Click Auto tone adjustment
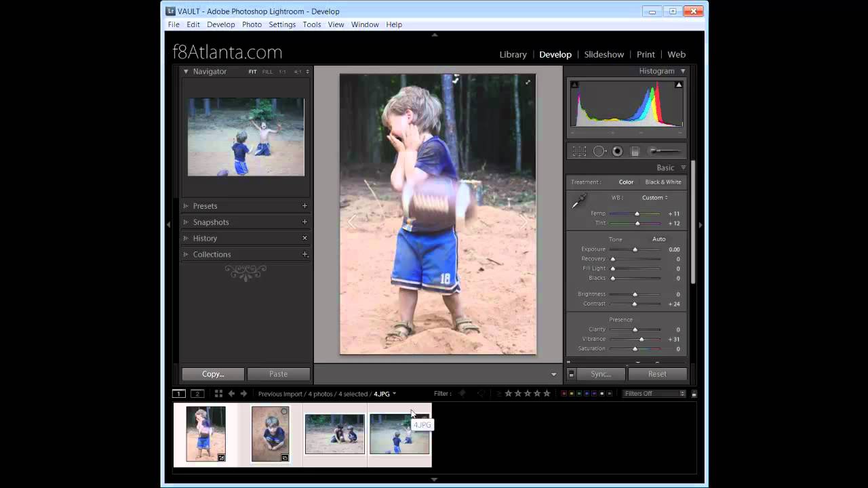The width and height of the screenshot is (868, 488). (x=658, y=239)
